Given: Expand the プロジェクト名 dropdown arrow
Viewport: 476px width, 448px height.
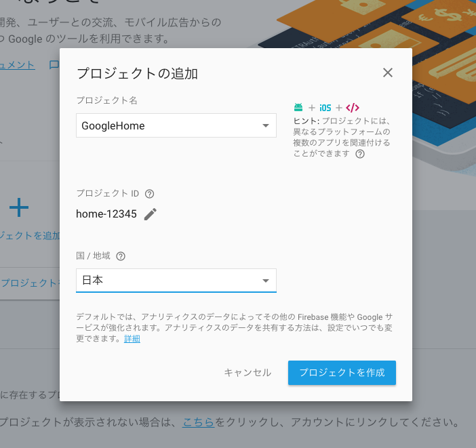Looking at the screenshot, I should tap(266, 125).
